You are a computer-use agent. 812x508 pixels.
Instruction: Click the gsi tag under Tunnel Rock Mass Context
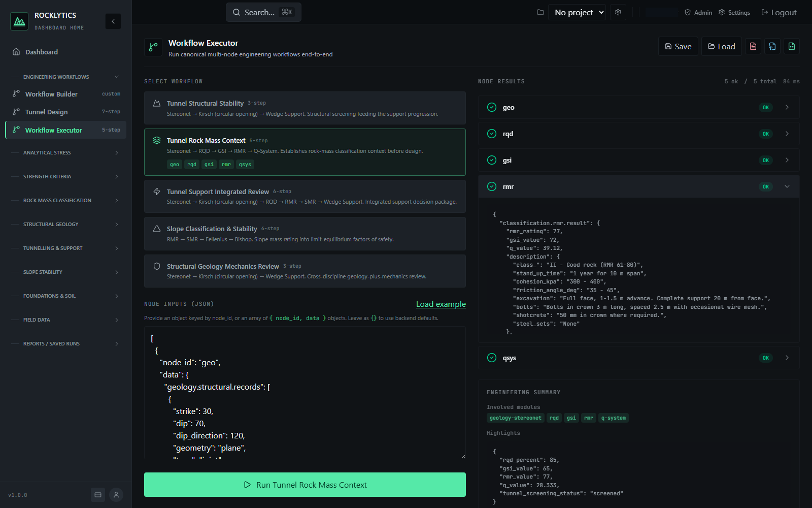[x=209, y=164]
